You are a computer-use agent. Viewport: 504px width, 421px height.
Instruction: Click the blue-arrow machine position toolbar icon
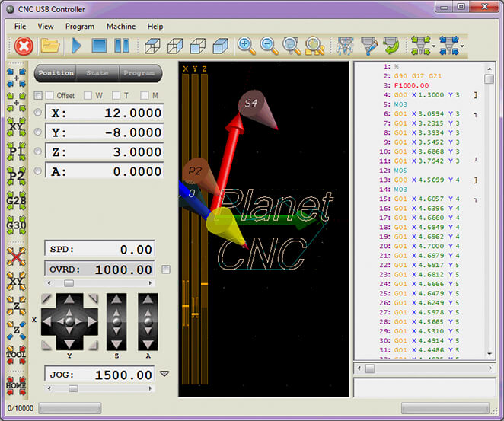click(449, 46)
